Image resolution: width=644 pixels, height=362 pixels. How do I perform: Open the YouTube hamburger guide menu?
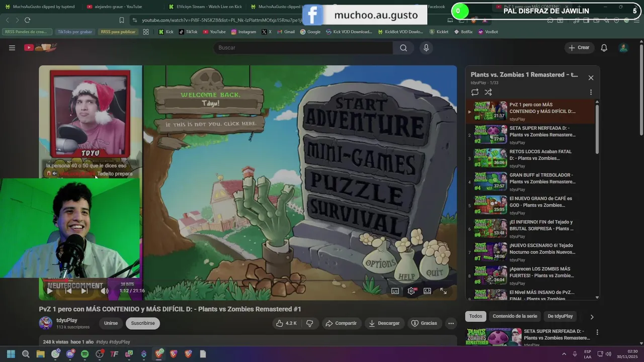point(12,48)
